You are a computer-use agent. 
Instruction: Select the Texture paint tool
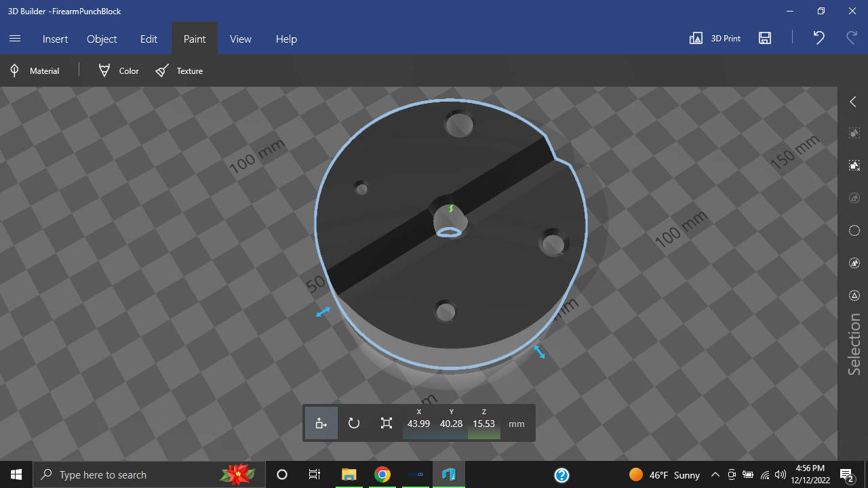click(x=179, y=70)
